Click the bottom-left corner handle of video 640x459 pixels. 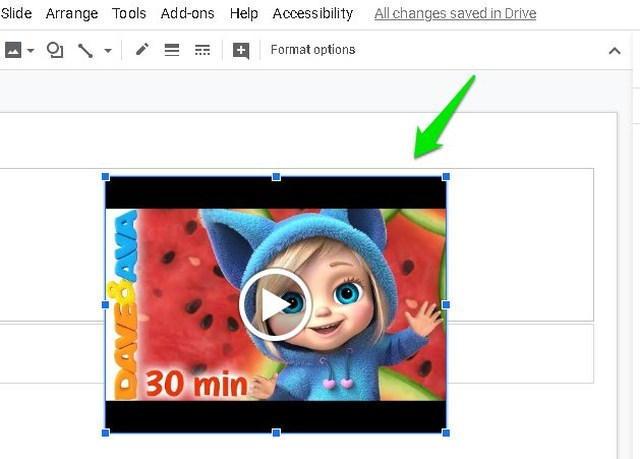point(105,432)
